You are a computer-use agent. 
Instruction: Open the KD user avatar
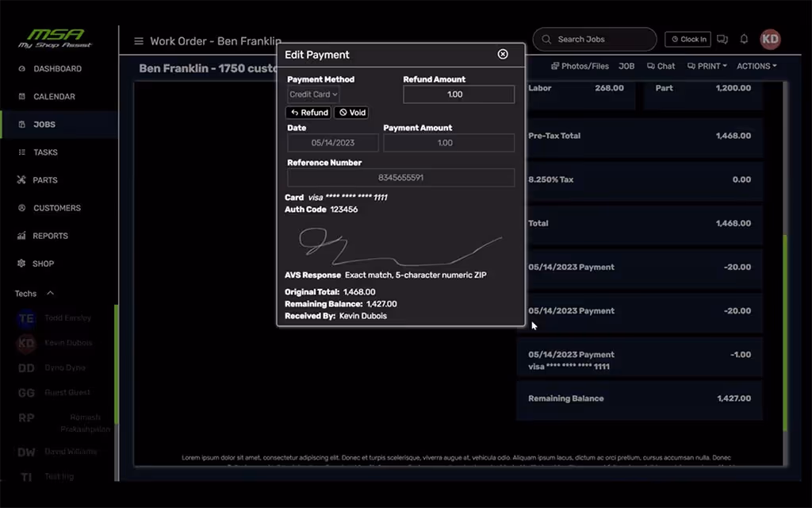point(770,39)
